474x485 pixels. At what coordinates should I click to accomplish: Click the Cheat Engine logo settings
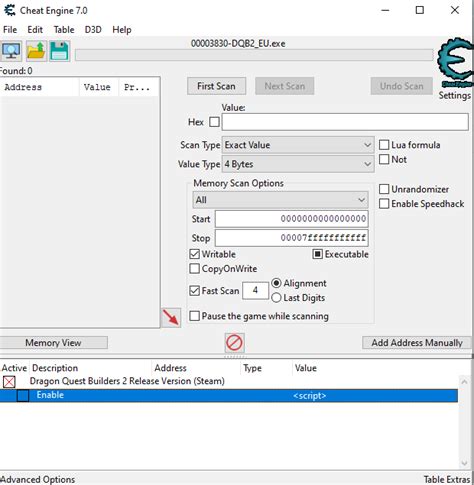455,63
